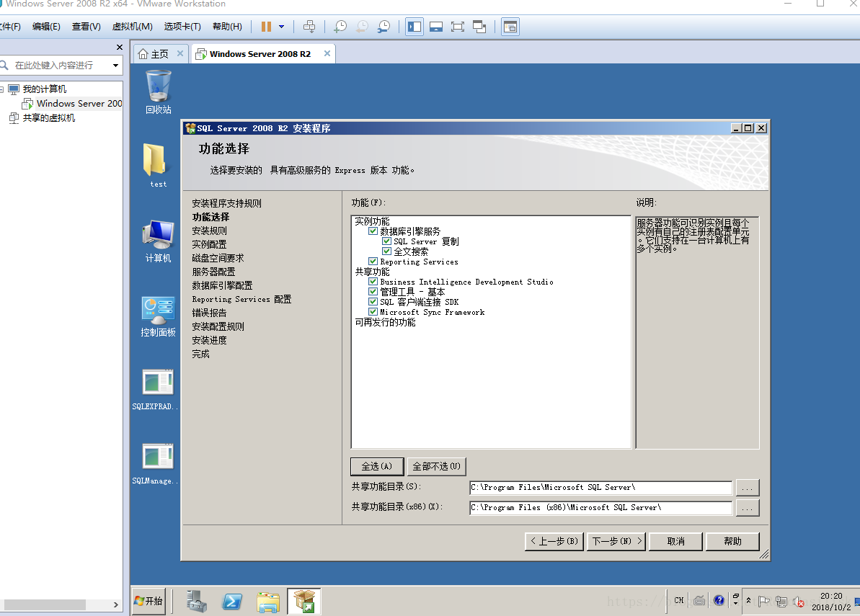Click the Unity mode toolbar icon

tap(479, 27)
